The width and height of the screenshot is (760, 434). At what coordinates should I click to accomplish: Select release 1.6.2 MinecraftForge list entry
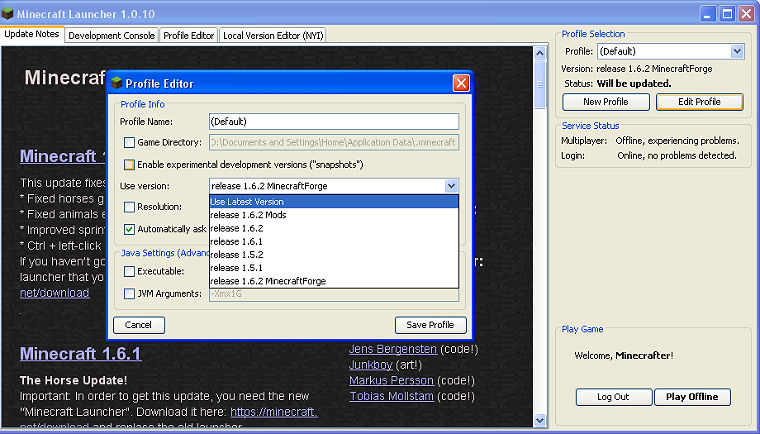point(334,281)
